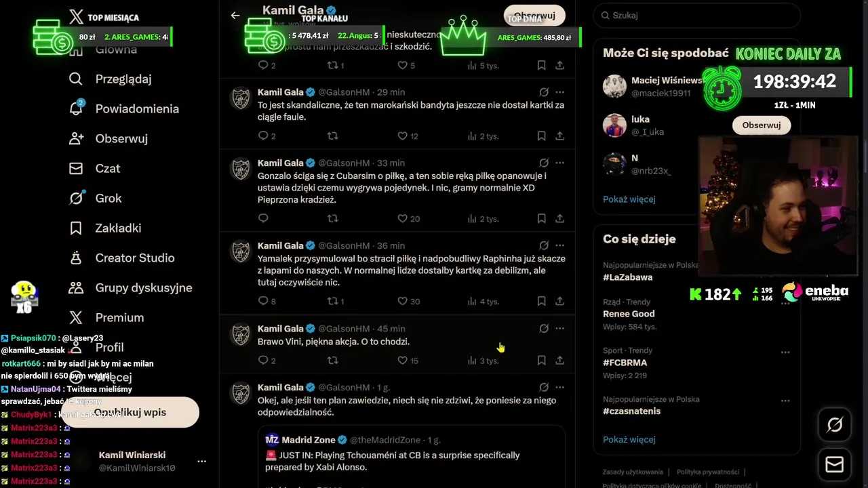The image size is (868, 488).
Task: Click Grok icon on the 36 min post
Action: (x=544, y=245)
